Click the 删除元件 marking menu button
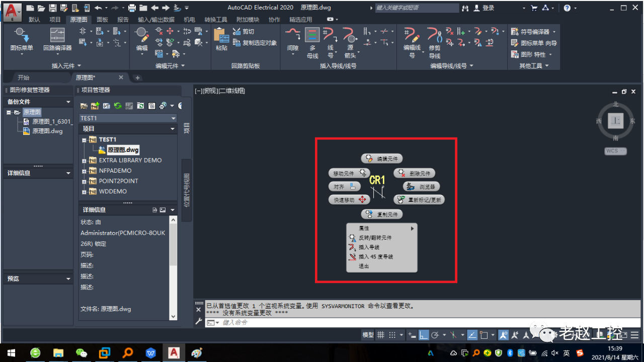The height and width of the screenshot is (362, 644). 414,173
